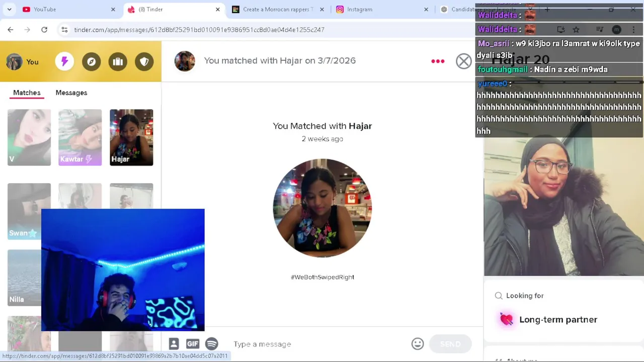Open match thumbnail labeled V
The width and height of the screenshot is (644, 362).
pyautogui.click(x=29, y=137)
